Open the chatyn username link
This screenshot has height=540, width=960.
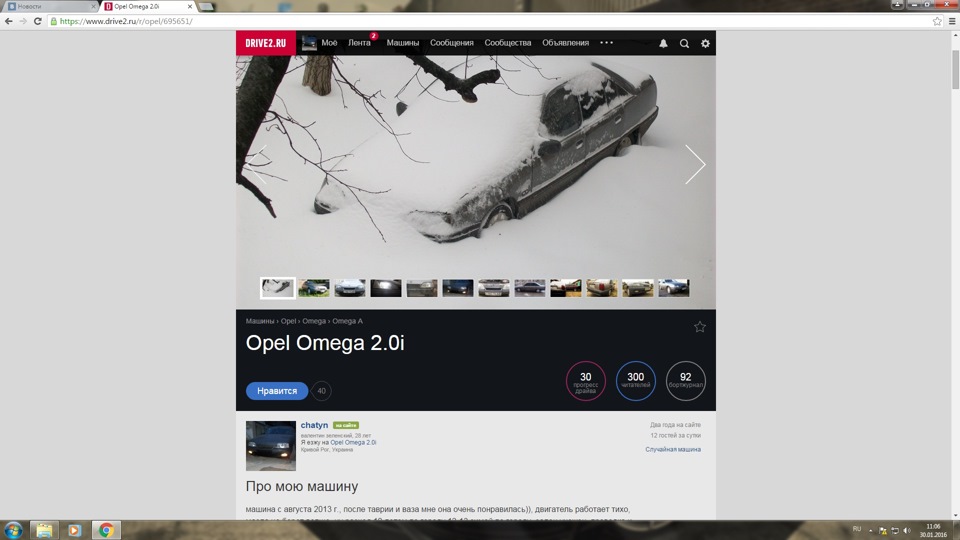(314, 425)
